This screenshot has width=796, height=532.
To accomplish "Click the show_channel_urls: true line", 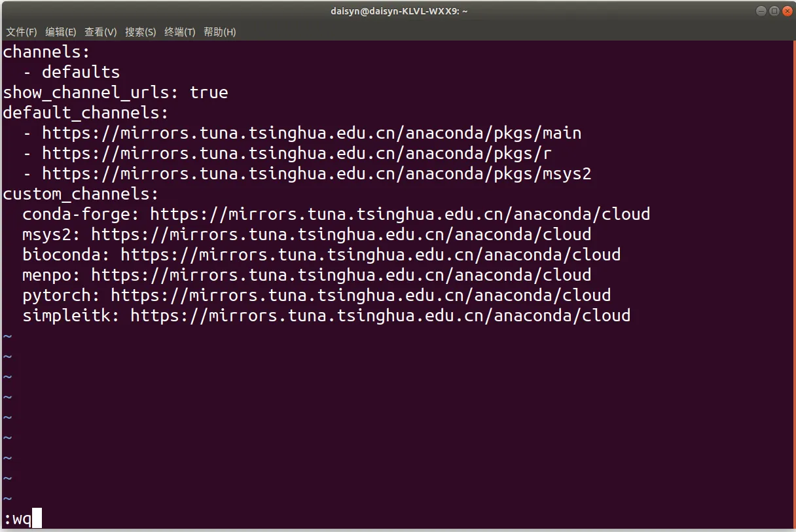I will 116,92.
